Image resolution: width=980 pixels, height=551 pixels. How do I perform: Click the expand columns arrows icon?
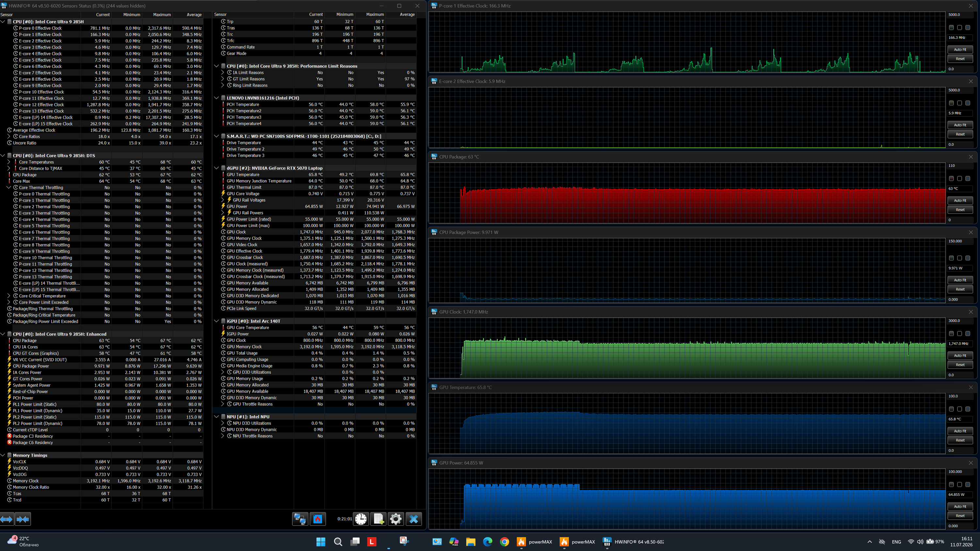(7, 519)
